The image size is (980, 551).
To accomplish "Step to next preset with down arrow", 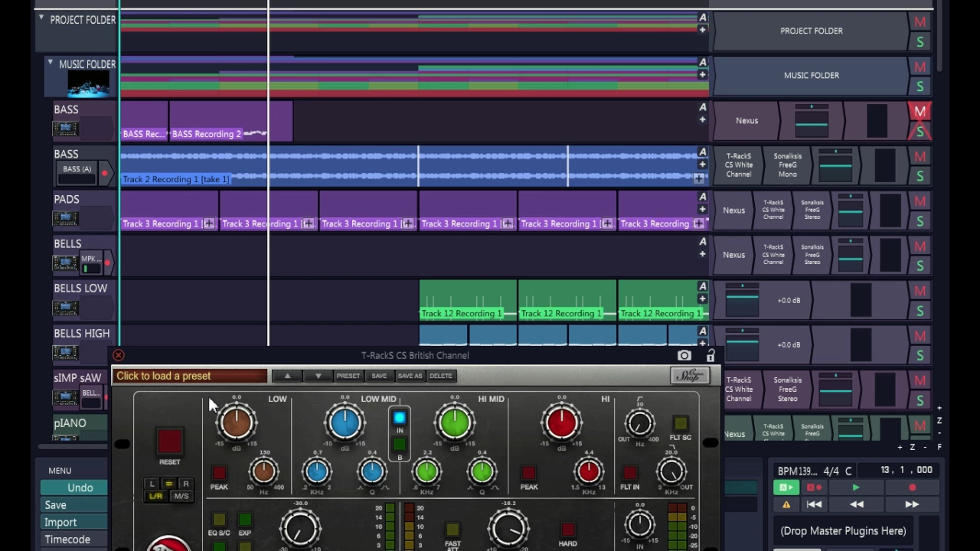I will [318, 376].
